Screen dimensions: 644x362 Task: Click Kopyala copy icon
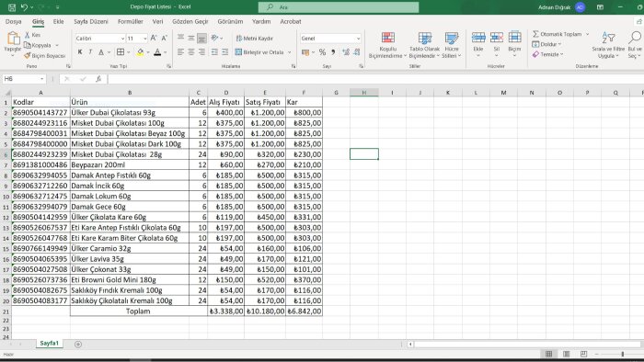coord(28,45)
